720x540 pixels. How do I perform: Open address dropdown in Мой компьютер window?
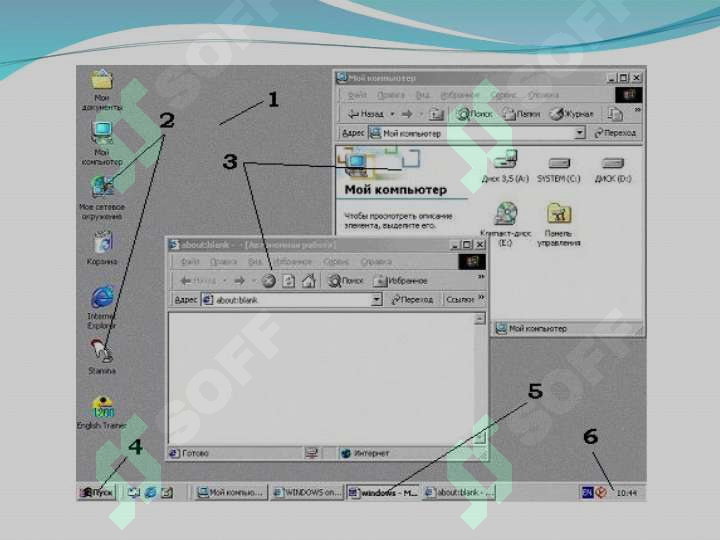click(580, 133)
